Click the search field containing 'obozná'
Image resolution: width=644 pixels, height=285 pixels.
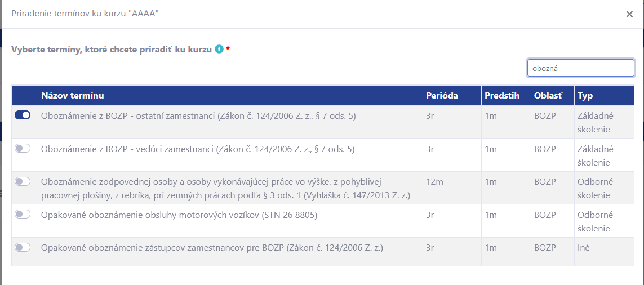coord(581,68)
